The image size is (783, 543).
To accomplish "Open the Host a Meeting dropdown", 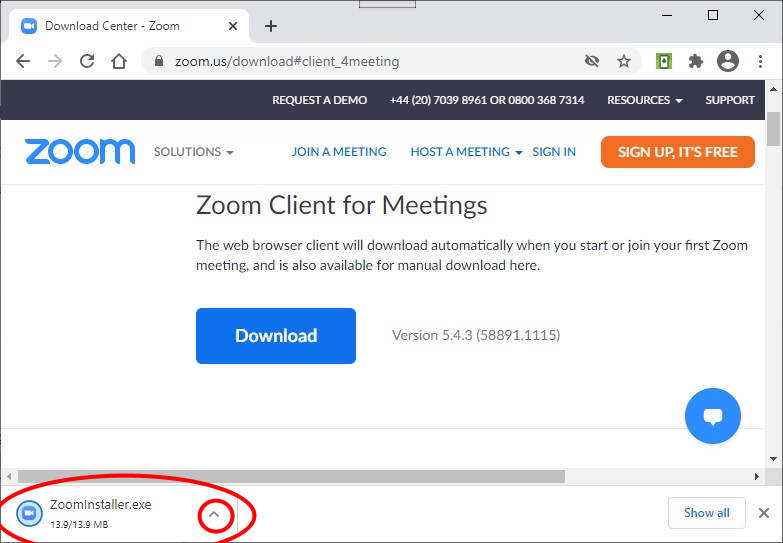I will point(466,152).
